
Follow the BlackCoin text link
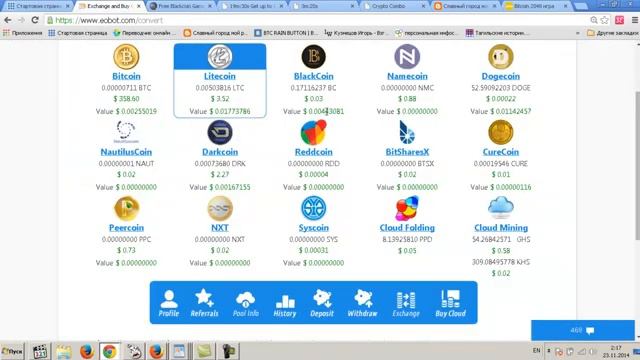click(313, 76)
